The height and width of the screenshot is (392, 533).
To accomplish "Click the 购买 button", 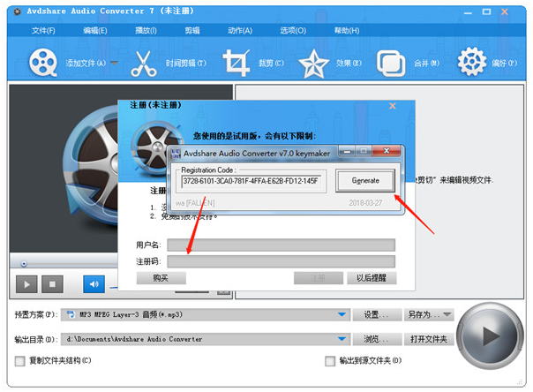I will click(x=161, y=278).
